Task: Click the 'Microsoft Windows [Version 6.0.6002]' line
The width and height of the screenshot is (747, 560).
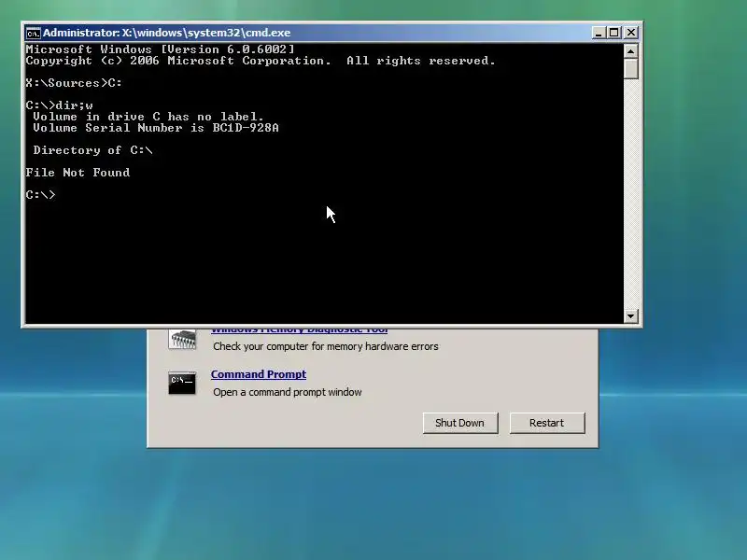Action: pos(160,49)
